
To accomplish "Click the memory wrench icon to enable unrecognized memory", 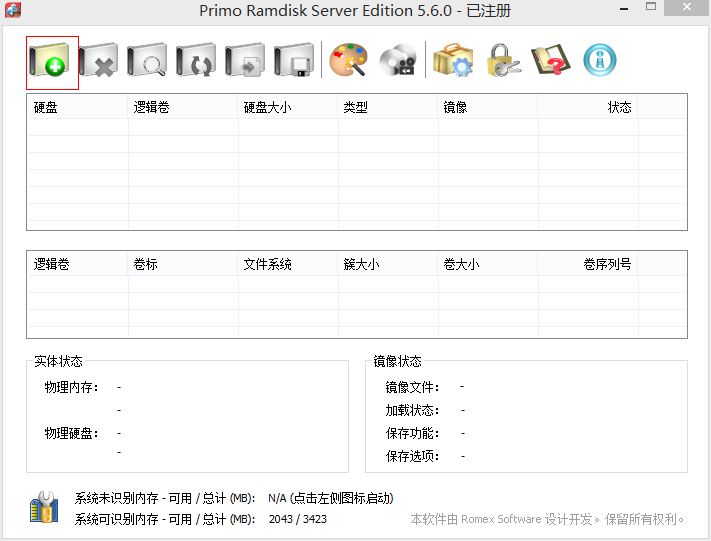I will 44,507.
